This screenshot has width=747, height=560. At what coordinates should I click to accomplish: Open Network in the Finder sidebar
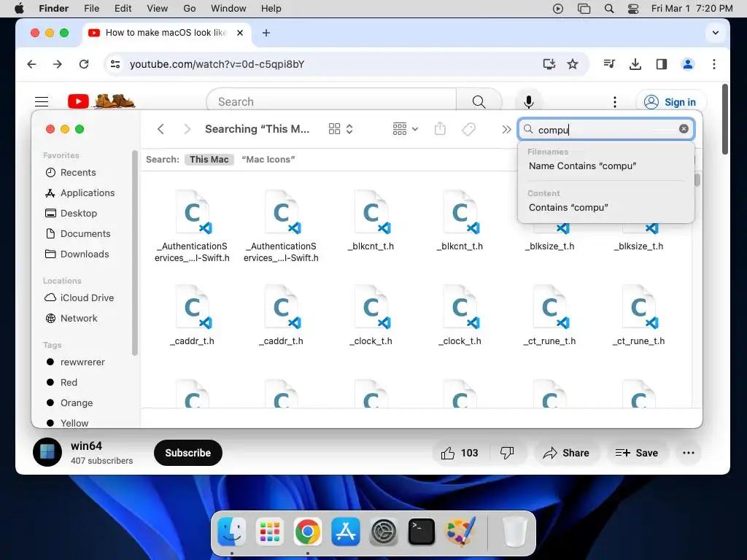(71, 318)
